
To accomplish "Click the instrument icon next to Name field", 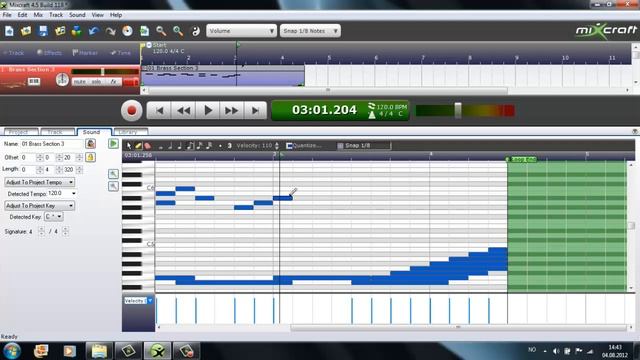I will (x=91, y=144).
